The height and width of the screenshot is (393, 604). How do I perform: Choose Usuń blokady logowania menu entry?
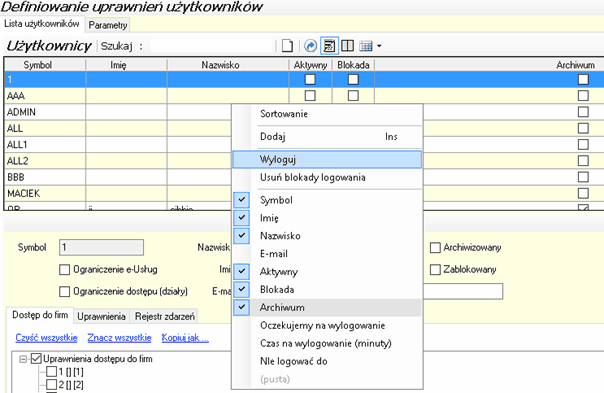tap(327, 178)
